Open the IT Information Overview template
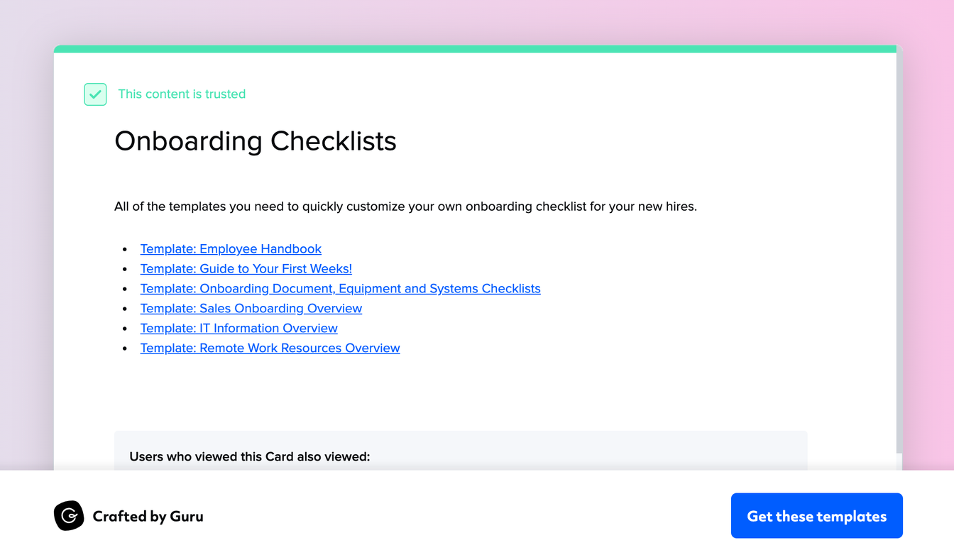The width and height of the screenshot is (954, 560). (238, 328)
